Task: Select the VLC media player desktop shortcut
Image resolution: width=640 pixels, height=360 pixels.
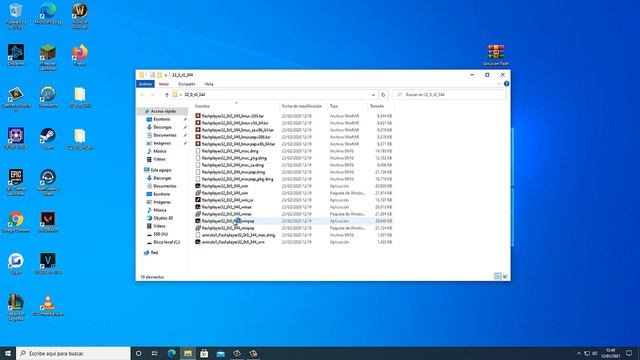Action: (48, 305)
